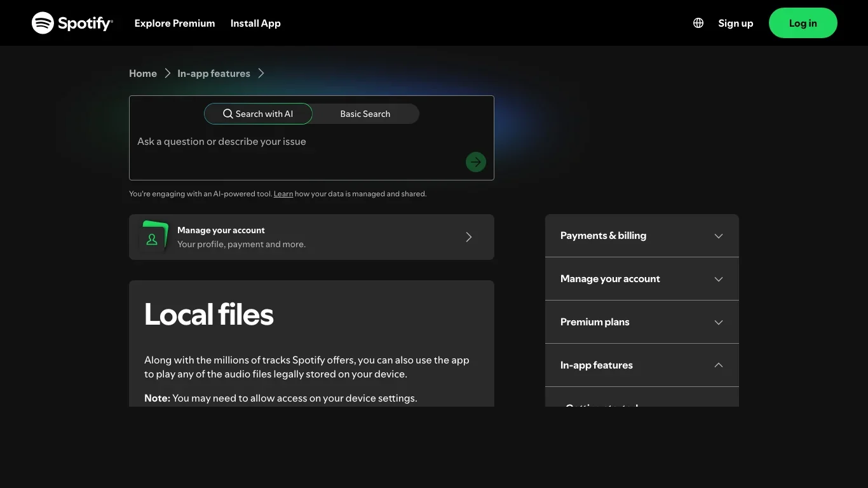Click the Local files heading
This screenshot has width=868, height=488.
click(209, 315)
